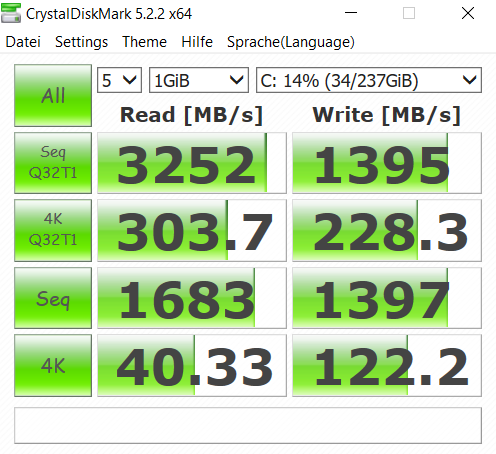Open the Settings menu
Viewport: 496px width, 454px height.
81,42
